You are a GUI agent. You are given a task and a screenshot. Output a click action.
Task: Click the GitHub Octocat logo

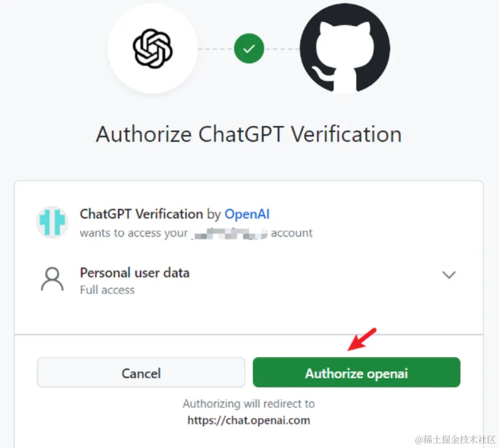coord(344,48)
